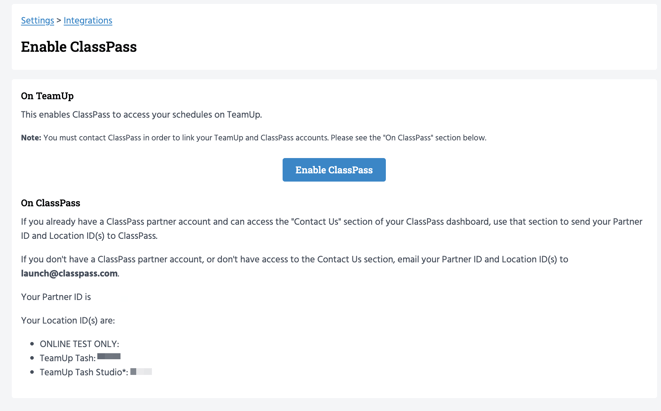The width and height of the screenshot is (661, 411).
Task: Click the launch@classpass.com email address
Action: 69,273
